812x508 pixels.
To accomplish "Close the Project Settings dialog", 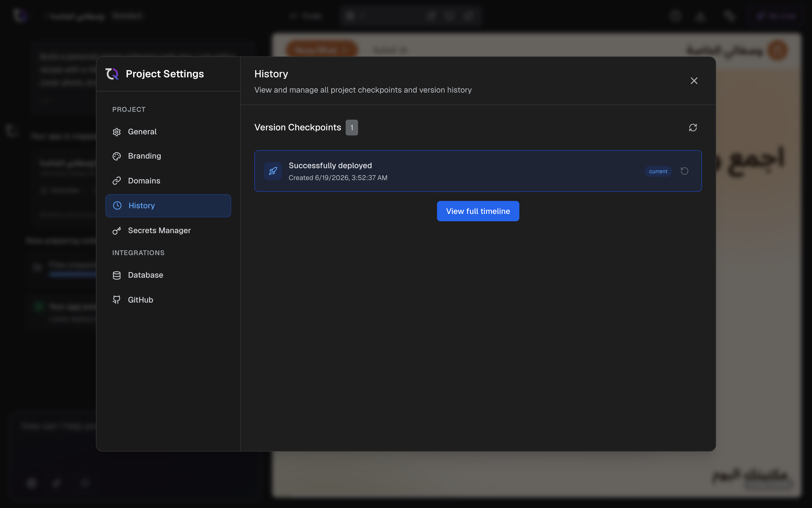I will pos(694,81).
